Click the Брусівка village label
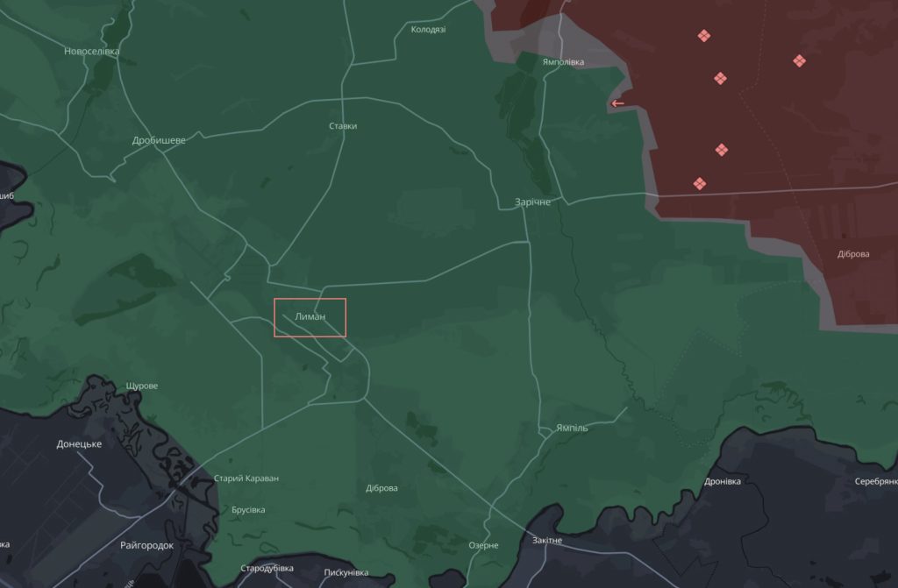 tap(248, 510)
